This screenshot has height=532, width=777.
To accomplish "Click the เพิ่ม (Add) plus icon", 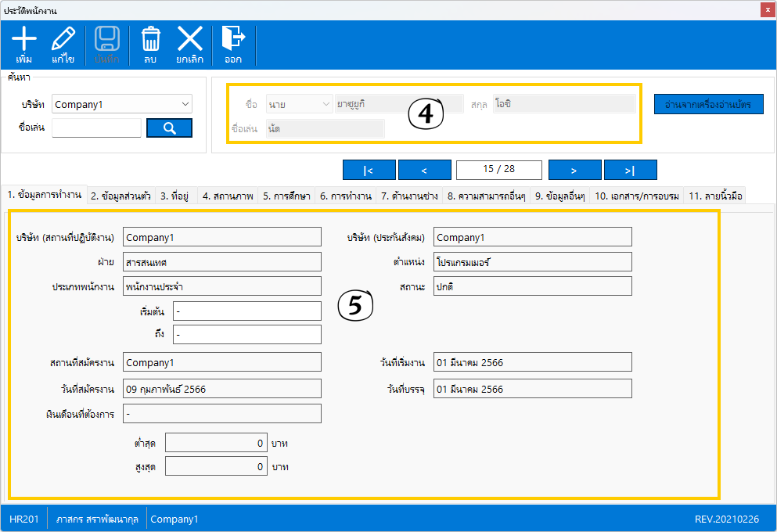I will point(24,44).
